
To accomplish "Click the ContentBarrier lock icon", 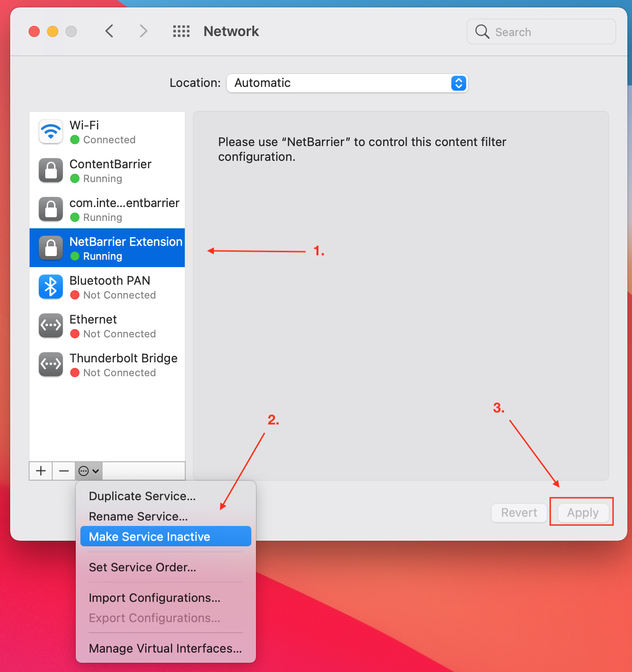I will coord(51,171).
